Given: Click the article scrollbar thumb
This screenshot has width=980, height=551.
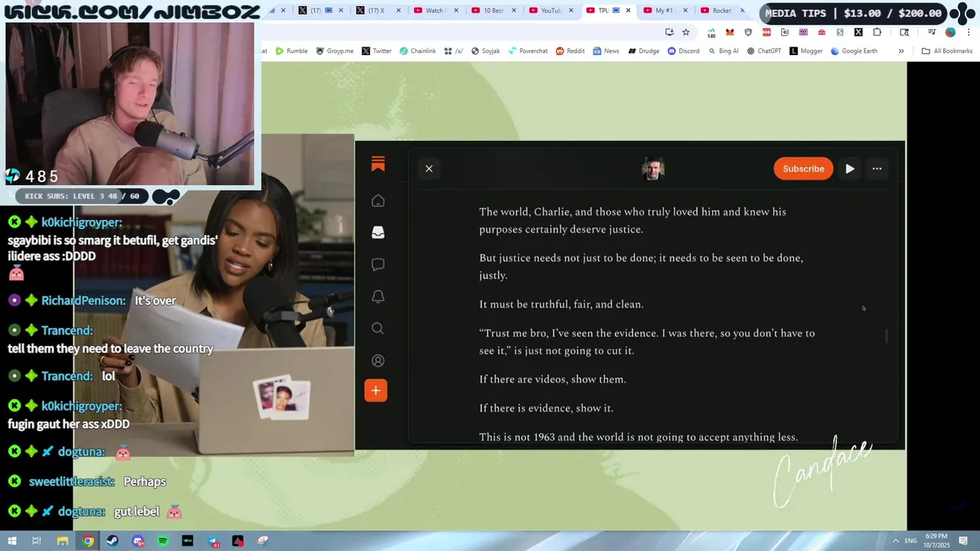Looking at the screenshot, I should [887, 336].
